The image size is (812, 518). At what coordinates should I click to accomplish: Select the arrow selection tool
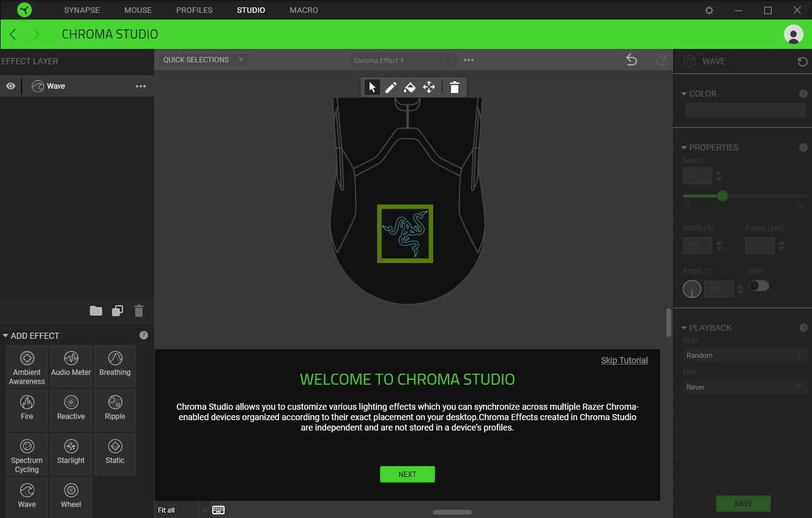coord(372,87)
